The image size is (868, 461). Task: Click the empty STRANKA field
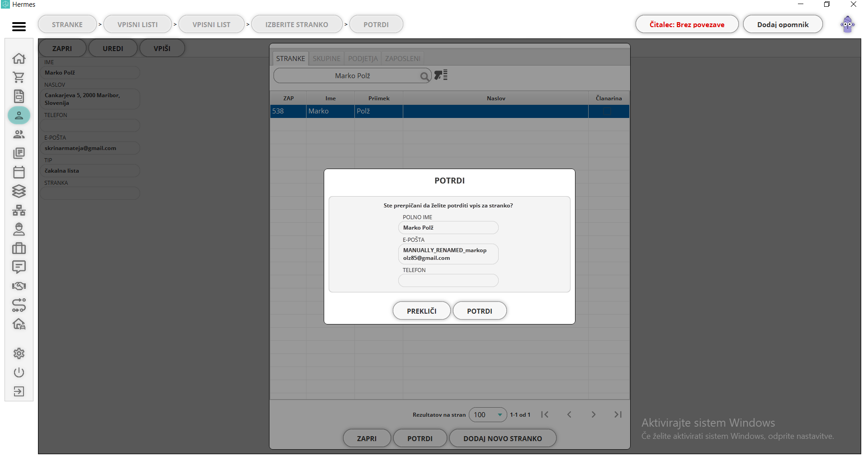(x=90, y=193)
